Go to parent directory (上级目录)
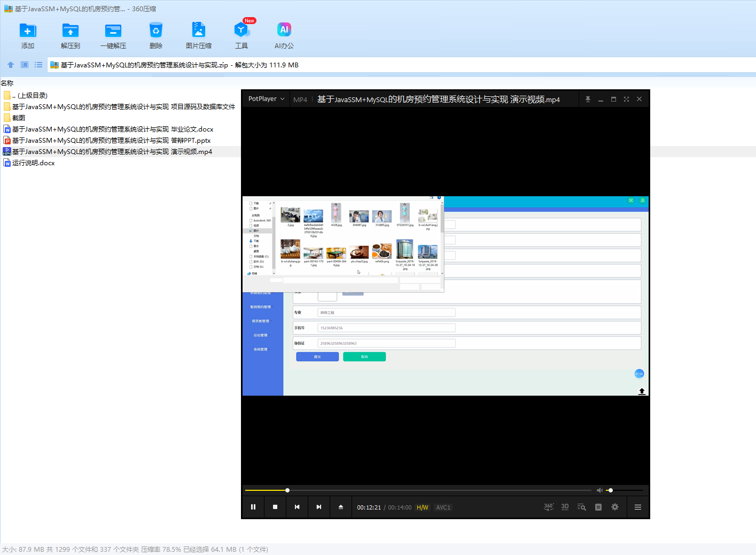756x555 pixels. click(x=29, y=96)
